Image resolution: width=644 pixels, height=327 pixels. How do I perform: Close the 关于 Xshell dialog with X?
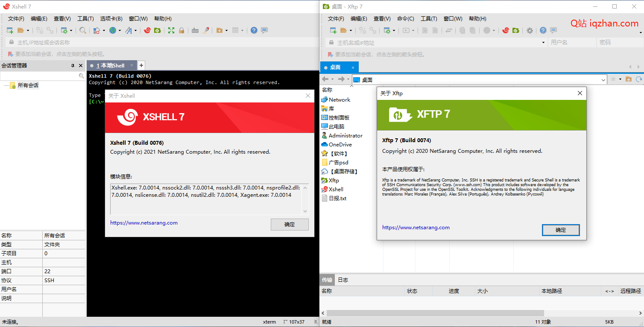[308, 96]
